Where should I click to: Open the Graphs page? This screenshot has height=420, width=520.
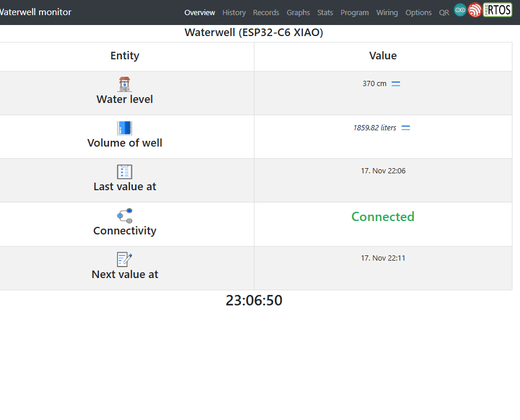pos(298,12)
